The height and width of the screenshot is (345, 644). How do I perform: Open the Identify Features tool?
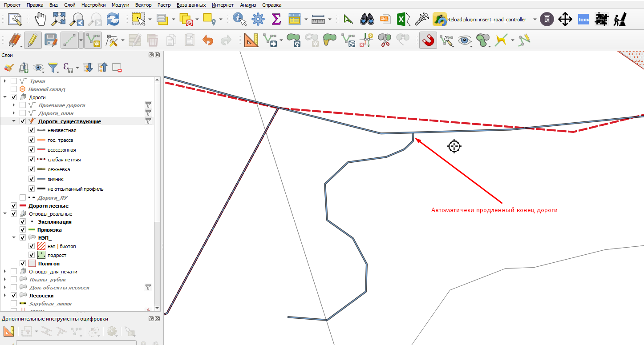pos(240,20)
